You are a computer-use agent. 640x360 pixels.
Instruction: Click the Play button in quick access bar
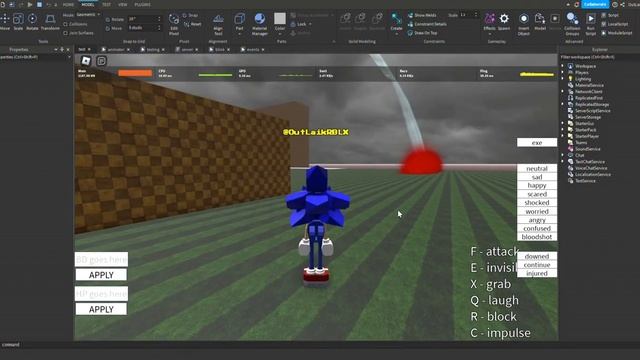click(30, 4)
